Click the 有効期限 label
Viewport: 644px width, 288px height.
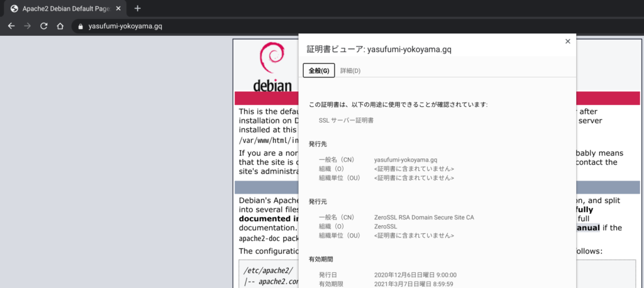[331, 284]
